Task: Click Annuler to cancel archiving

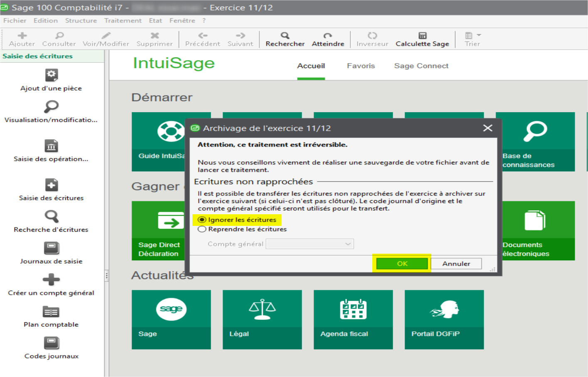Action: tap(456, 264)
